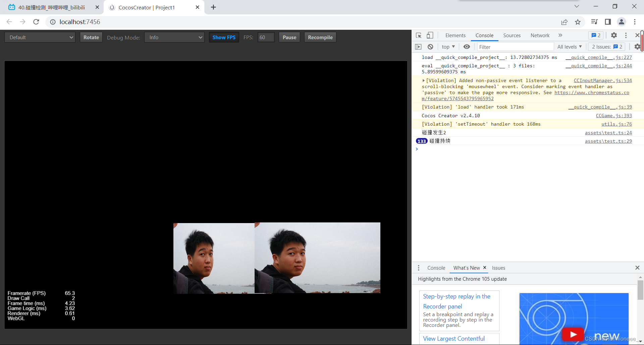Expand the mousewheel Violation message
This screenshot has height=345, width=644.
[424, 80]
